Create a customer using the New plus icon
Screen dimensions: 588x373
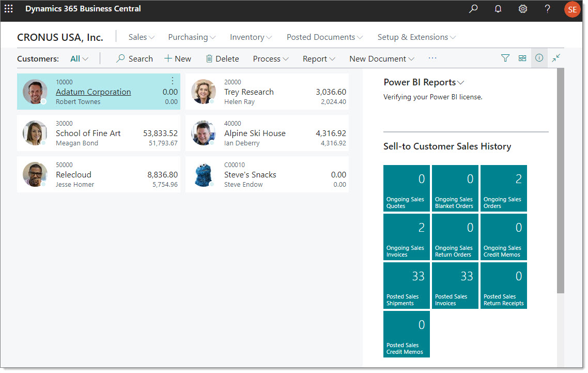point(177,58)
